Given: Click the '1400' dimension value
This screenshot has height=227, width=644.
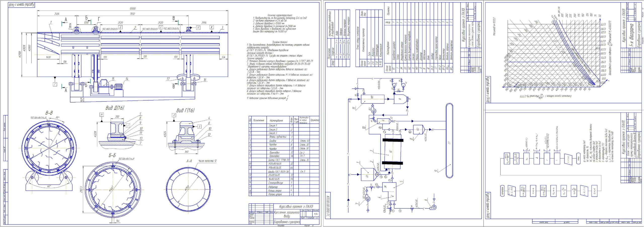Looking at the screenshot, I should (48, 57).
